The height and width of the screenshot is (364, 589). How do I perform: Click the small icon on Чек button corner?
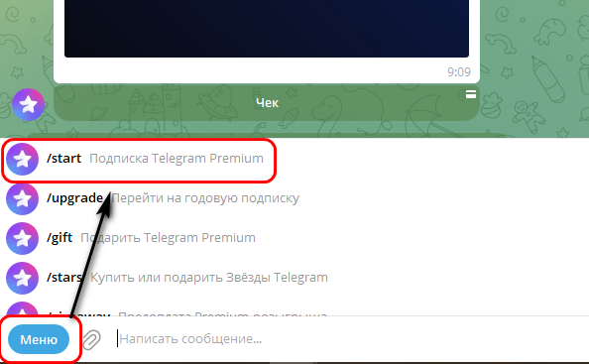tap(471, 94)
